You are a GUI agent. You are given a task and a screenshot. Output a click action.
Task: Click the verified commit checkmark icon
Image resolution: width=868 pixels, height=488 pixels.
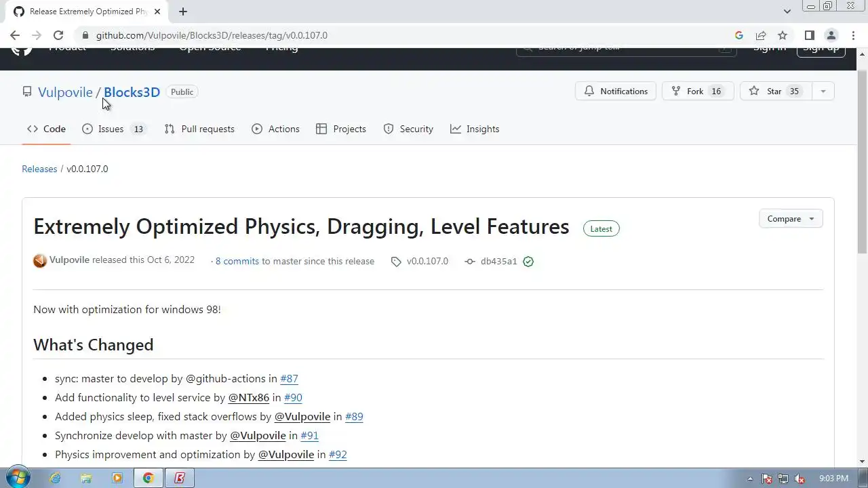click(x=528, y=262)
